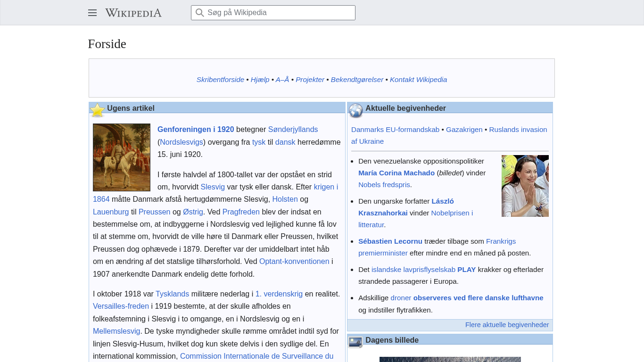Open María Corina Machado photo

[x=525, y=186]
